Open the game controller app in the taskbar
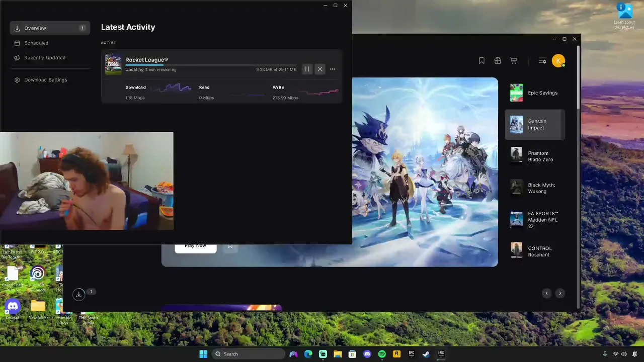The height and width of the screenshot is (362, 644). [x=293, y=354]
